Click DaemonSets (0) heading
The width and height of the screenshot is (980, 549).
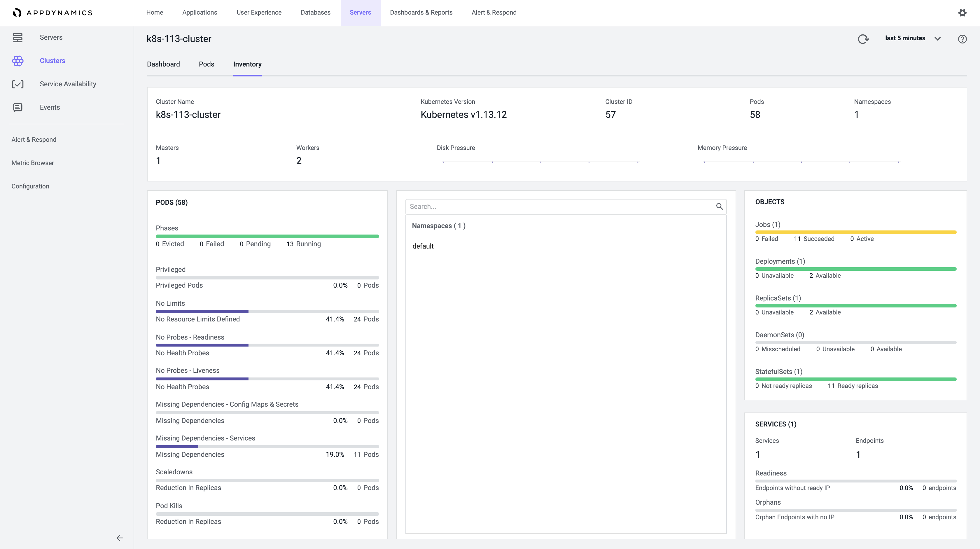pyautogui.click(x=780, y=335)
